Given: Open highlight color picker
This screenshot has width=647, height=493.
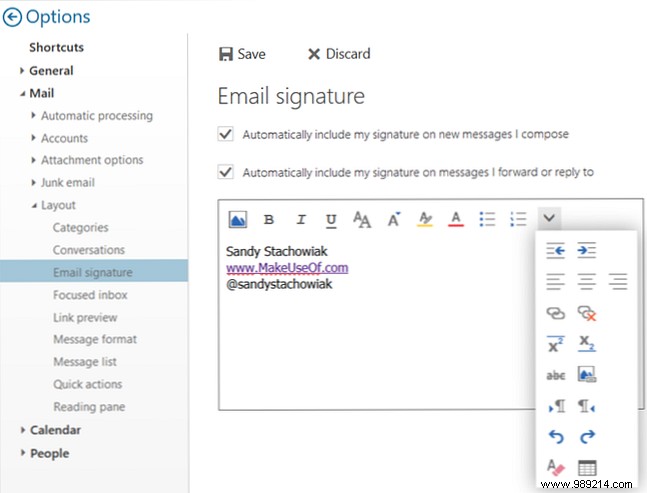Looking at the screenshot, I should pos(425,219).
